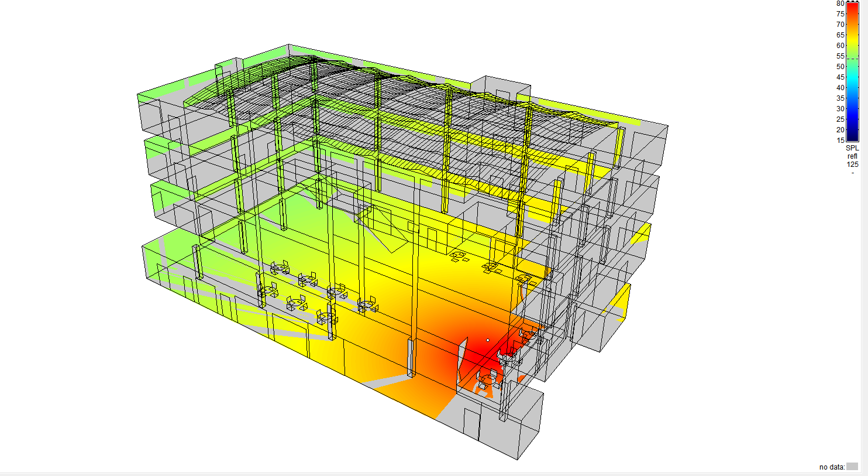Click the 'no data:' legend label
The height and width of the screenshot is (476, 868).
click(832, 467)
